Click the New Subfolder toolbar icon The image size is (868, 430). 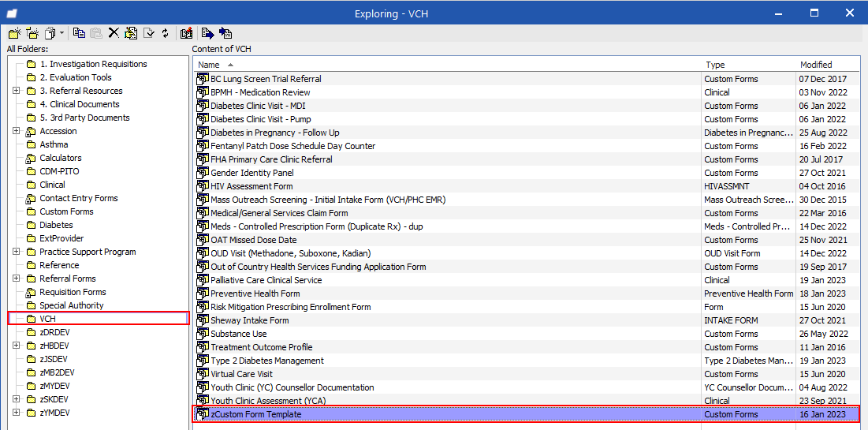[32, 33]
